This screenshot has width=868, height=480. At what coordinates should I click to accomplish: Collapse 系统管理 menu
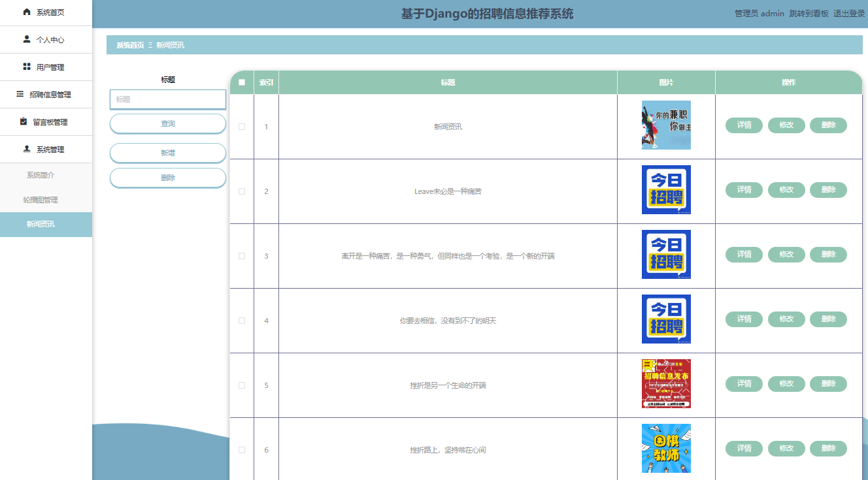coord(46,150)
